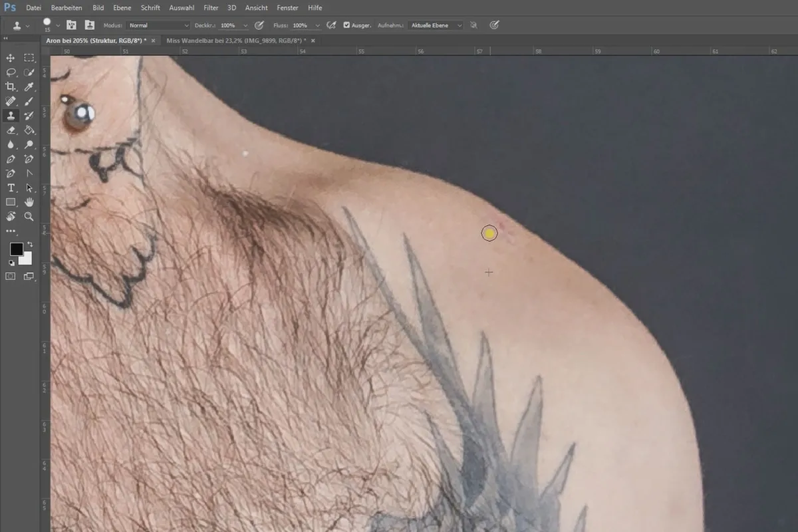Image resolution: width=798 pixels, height=532 pixels.
Task: Open the 3D menu
Action: [231, 8]
